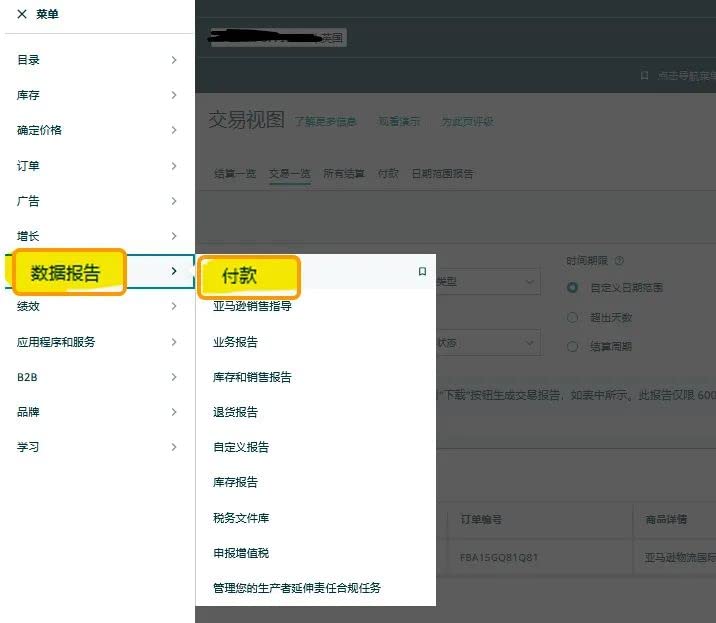716x623 pixels.
Task: Switch to the 所有结算 tab
Action: click(344, 174)
